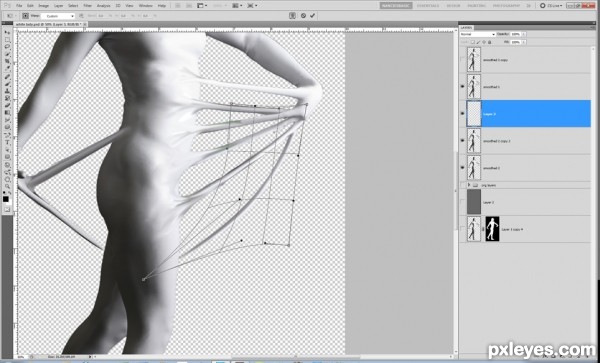The image size is (600, 363).
Task: Click the lock image pixels brush icon
Action: point(478,42)
